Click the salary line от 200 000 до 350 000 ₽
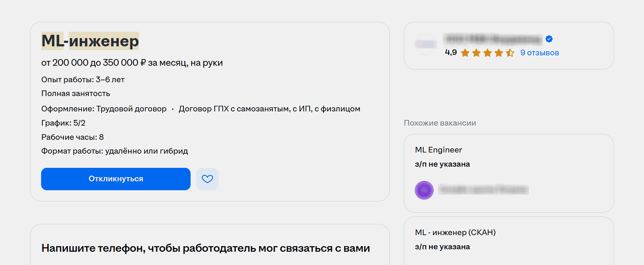Image resolution: width=644 pixels, height=265 pixels. 132,63
